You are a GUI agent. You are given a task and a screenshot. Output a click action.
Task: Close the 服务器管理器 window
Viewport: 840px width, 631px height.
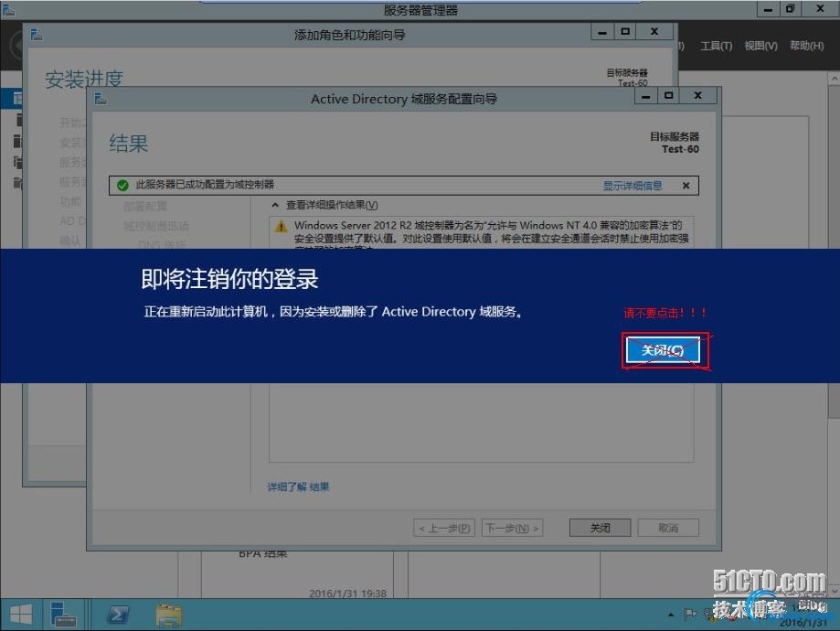[820, 9]
